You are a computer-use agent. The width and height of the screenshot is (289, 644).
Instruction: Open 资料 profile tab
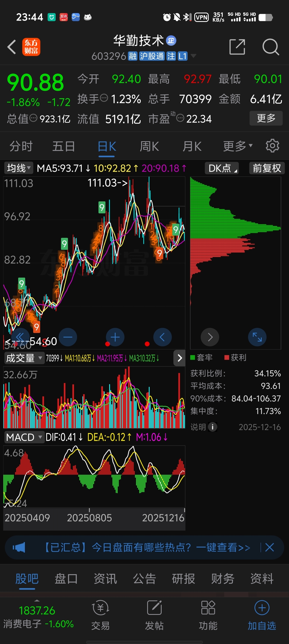pyautogui.click(x=262, y=579)
